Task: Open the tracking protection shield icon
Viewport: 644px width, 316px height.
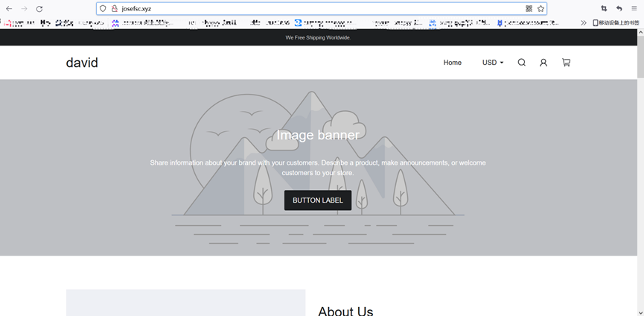Action: [103, 9]
